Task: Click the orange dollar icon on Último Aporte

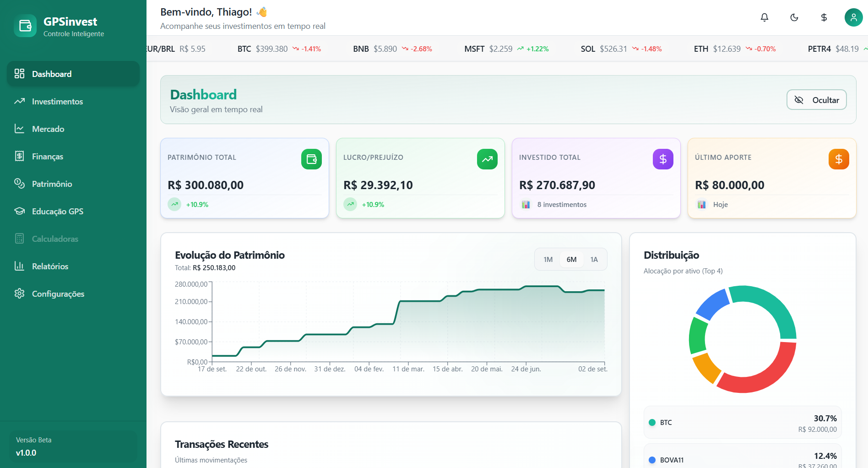Action: [x=839, y=159]
